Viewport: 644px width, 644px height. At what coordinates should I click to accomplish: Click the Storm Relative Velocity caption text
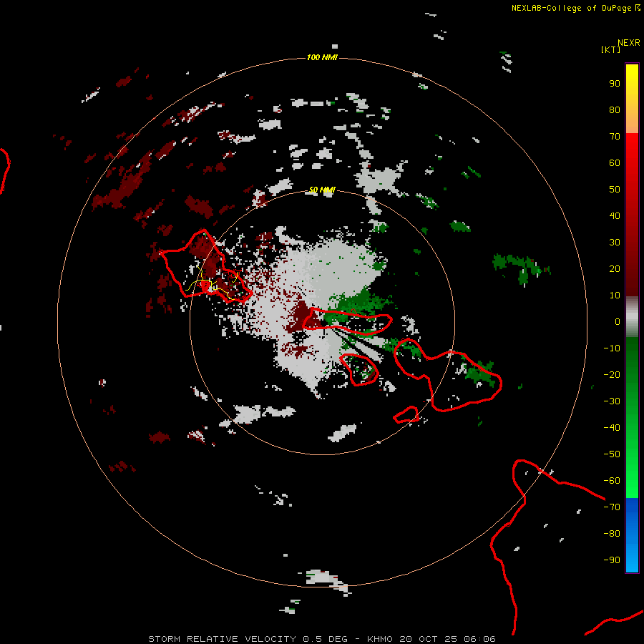(321, 639)
